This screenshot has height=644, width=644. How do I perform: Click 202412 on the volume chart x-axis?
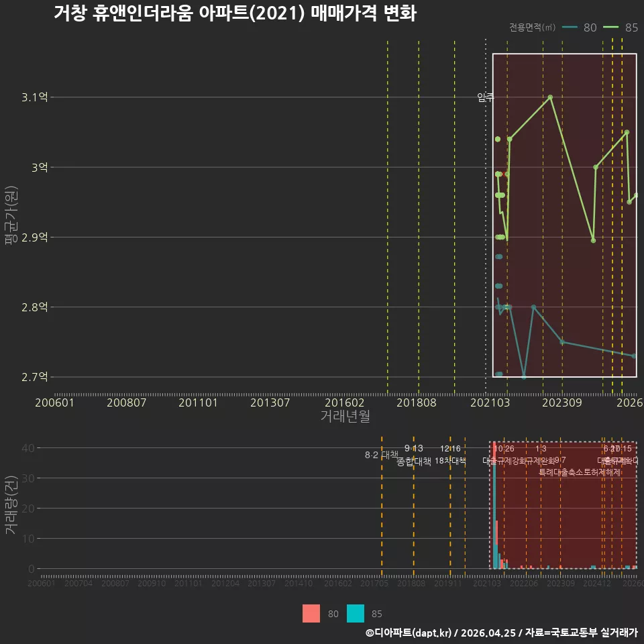coord(597,583)
